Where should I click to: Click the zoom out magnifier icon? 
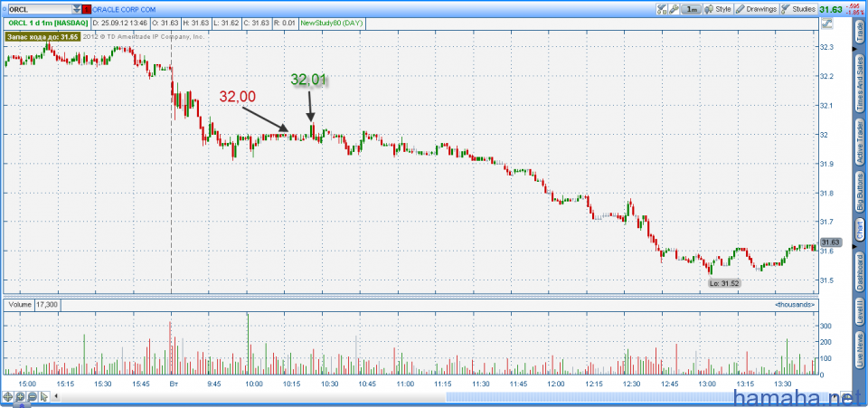33,396
